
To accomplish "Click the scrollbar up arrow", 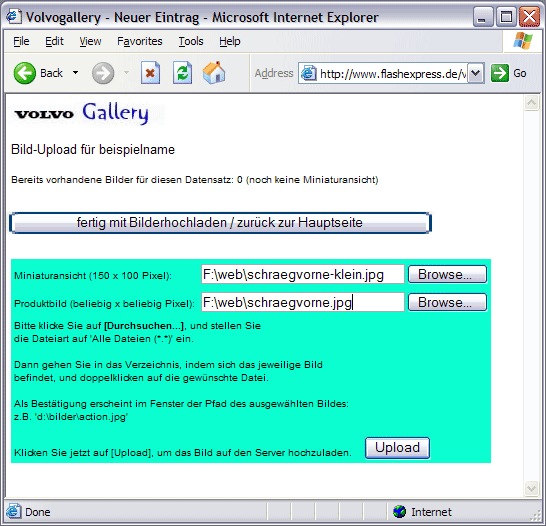I will [x=531, y=103].
